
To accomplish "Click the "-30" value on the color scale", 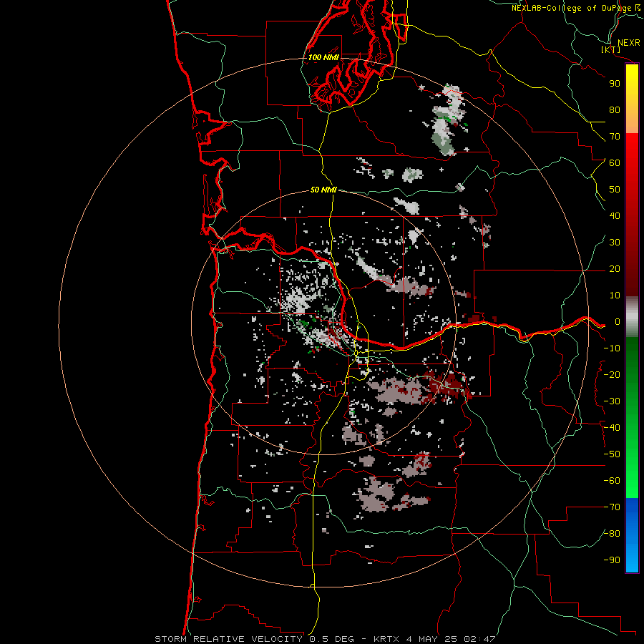I will point(612,401).
